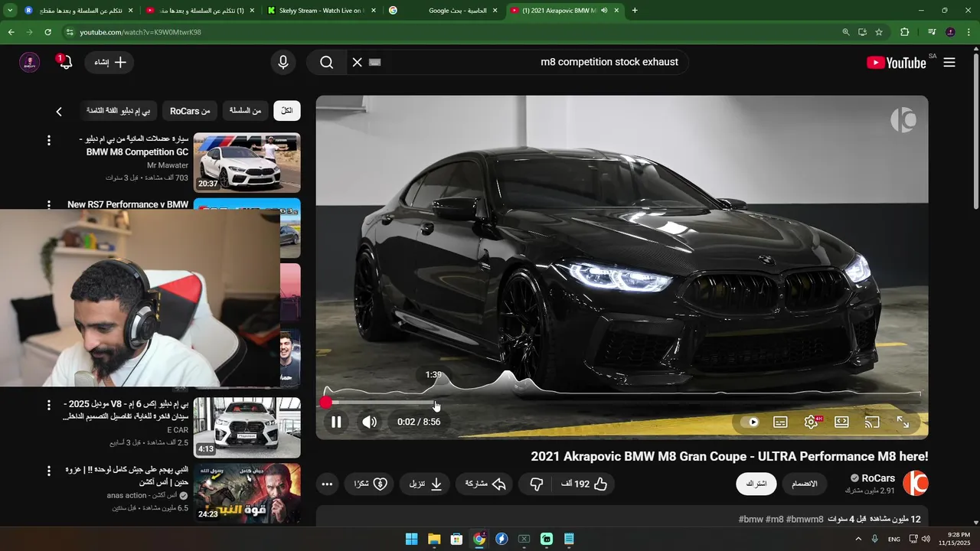Open options menu for the النبي يهجم video
This screenshot has width=980, height=551.
pyautogui.click(x=49, y=471)
